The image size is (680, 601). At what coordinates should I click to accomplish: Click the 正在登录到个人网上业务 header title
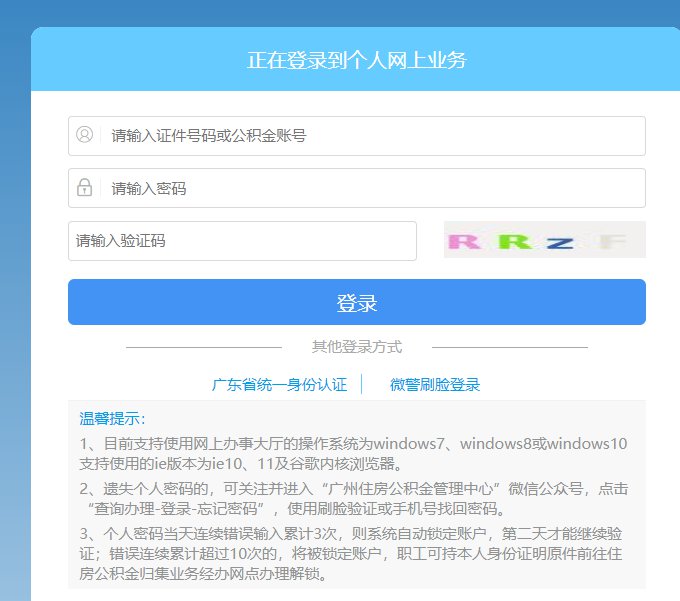356,60
